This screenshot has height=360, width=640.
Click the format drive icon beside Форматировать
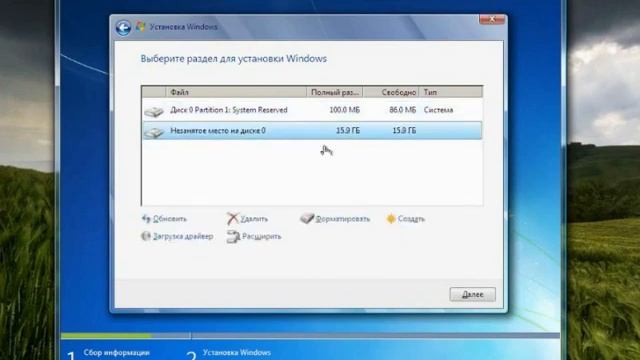tap(307, 218)
